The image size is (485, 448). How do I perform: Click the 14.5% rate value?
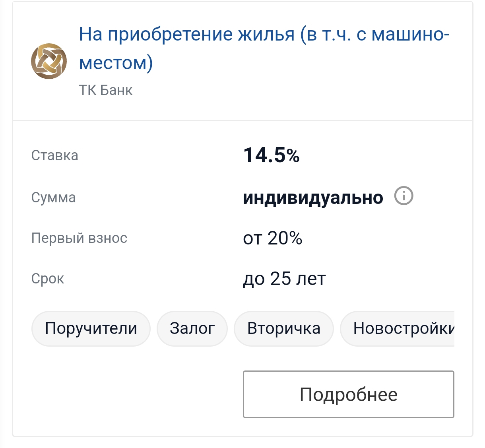(x=271, y=155)
